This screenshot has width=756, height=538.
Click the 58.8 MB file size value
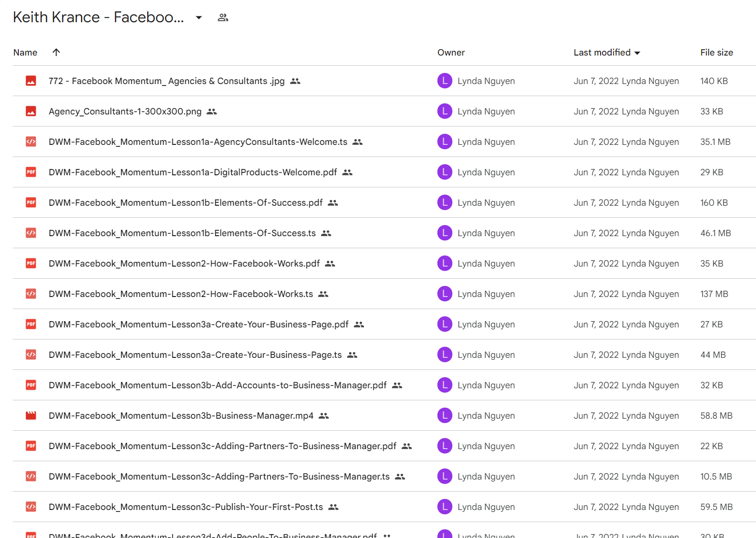coord(716,415)
